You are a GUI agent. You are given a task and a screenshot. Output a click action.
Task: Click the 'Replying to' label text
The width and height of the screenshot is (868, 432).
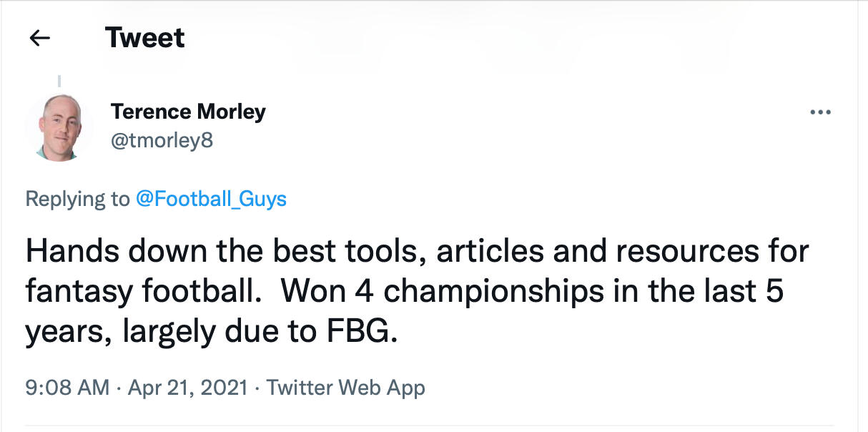coord(77,198)
